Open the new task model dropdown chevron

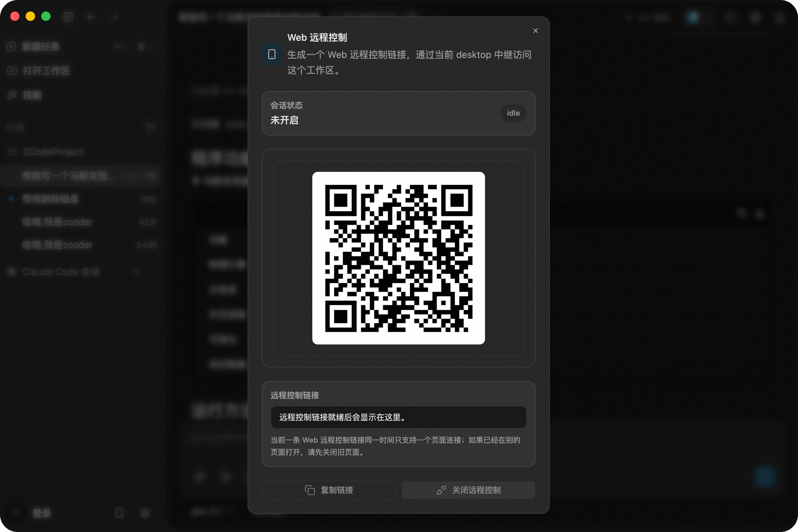(151, 47)
